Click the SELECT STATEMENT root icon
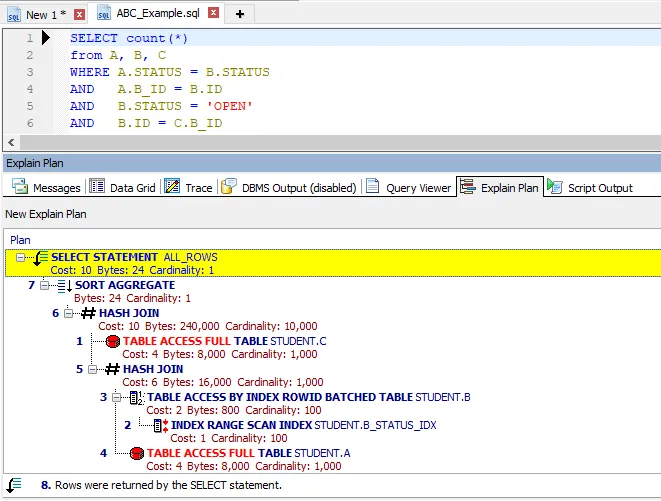 pos(40,258)
